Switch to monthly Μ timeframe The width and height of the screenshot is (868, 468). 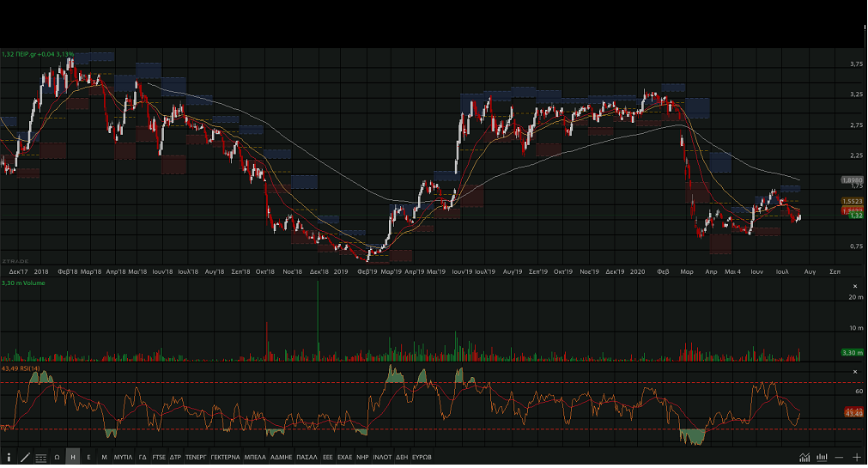pyautogui.click(x=104, y=458)
